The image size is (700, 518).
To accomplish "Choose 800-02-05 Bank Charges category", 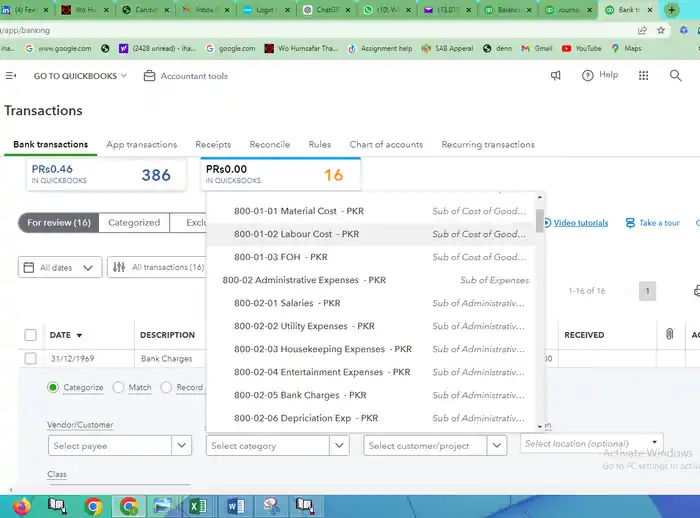I will click(x=371, y=395).
